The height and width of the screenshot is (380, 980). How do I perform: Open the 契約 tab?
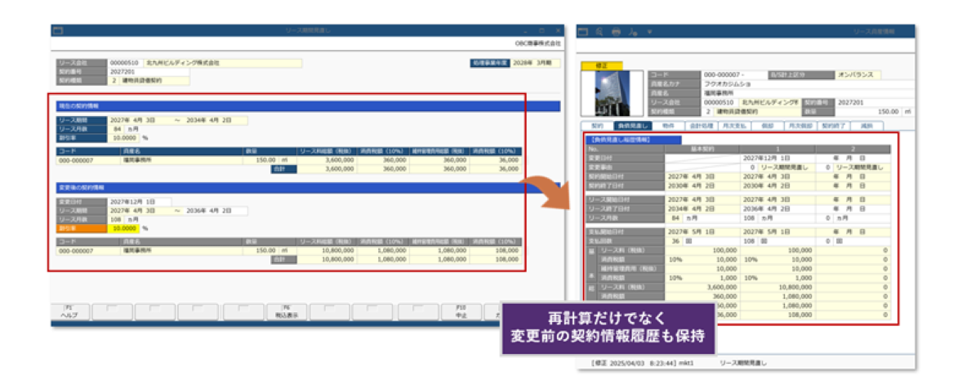click(x=597, y=126)
